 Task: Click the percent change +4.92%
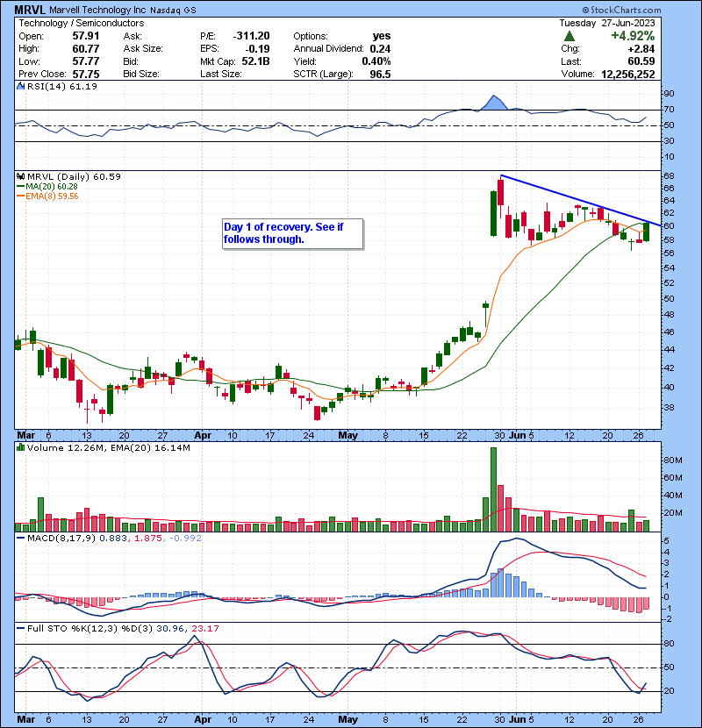pyautogui.click(x=633, y=36)
